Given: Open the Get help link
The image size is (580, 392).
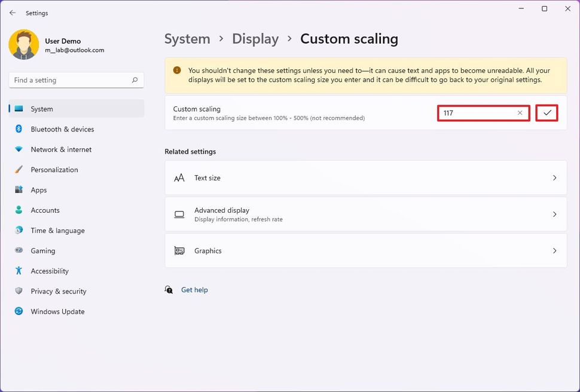Looking at the screenshot, I should (194, 290).
